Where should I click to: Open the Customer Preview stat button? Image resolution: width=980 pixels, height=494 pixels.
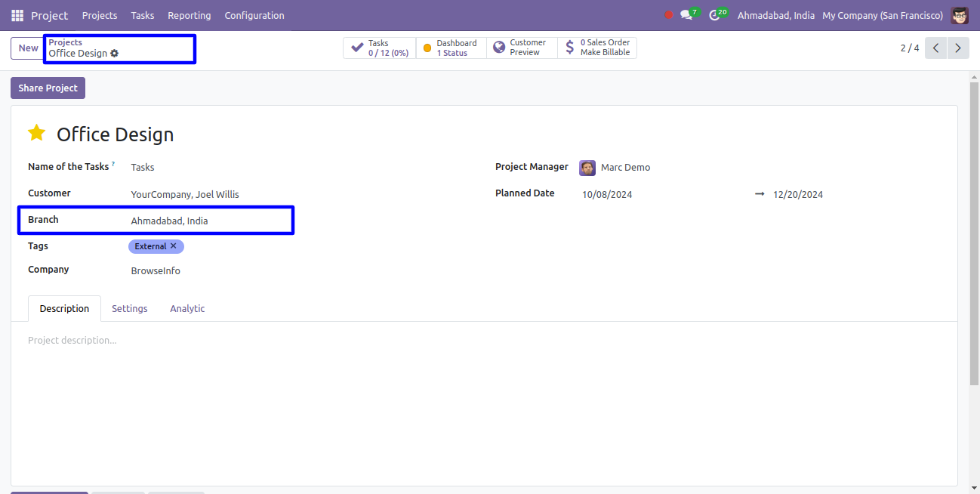[522, 48]
